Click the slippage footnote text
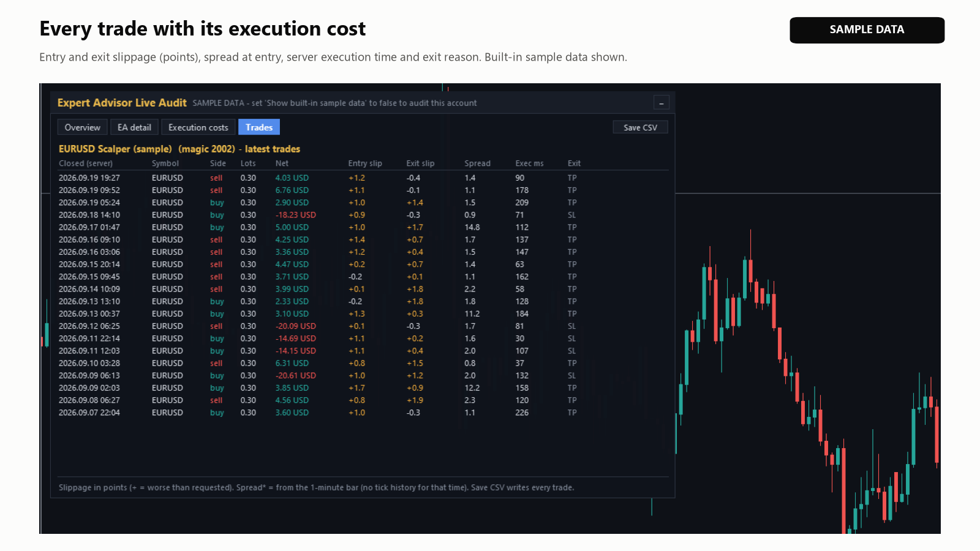The width and height of the screenshot is (980, 551). [x=316, y=488]
